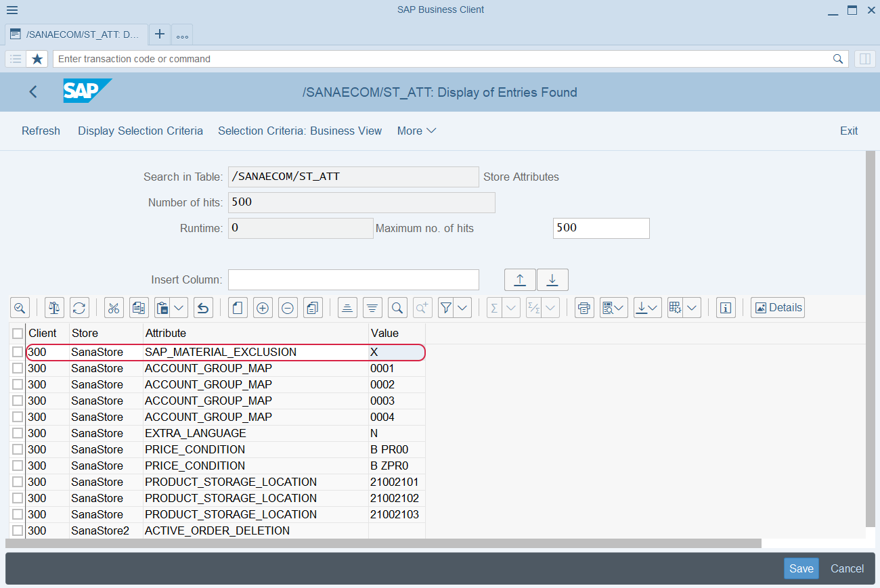Check the row with ACCOUNT_GROUP_MAP value 0003
The image size is (880, 588).
(18, 401)
